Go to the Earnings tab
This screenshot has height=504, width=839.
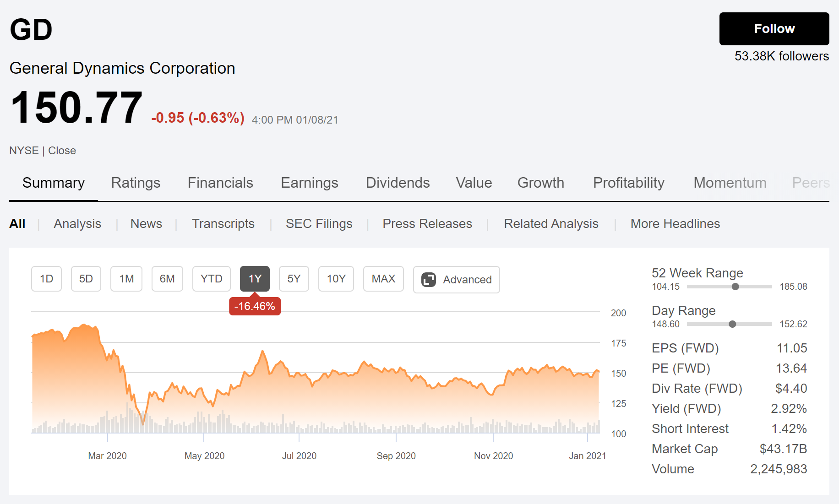(310, 183)
